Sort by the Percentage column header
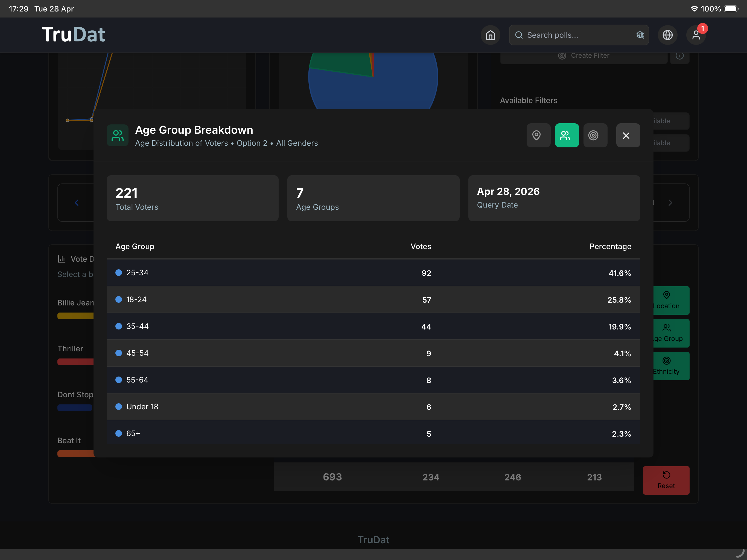This screenshot has height=560, width=747. (x=610, y=247)
